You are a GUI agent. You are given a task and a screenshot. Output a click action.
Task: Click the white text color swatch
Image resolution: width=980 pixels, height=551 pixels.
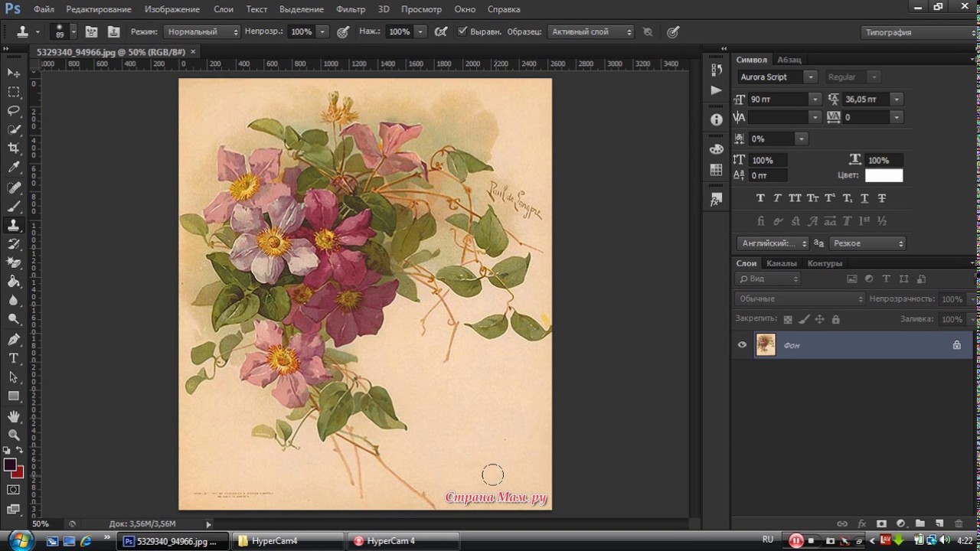884,175
